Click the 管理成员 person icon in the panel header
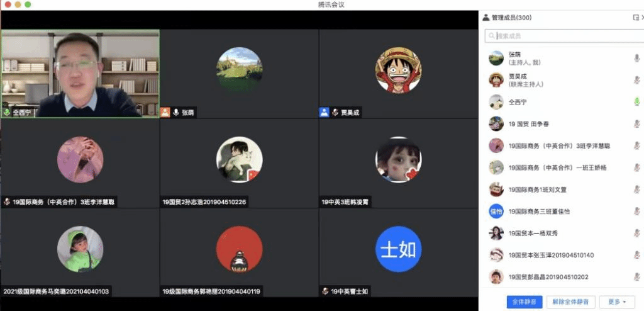The height and width of the screenshot is (311, 644). click(486, 18)
